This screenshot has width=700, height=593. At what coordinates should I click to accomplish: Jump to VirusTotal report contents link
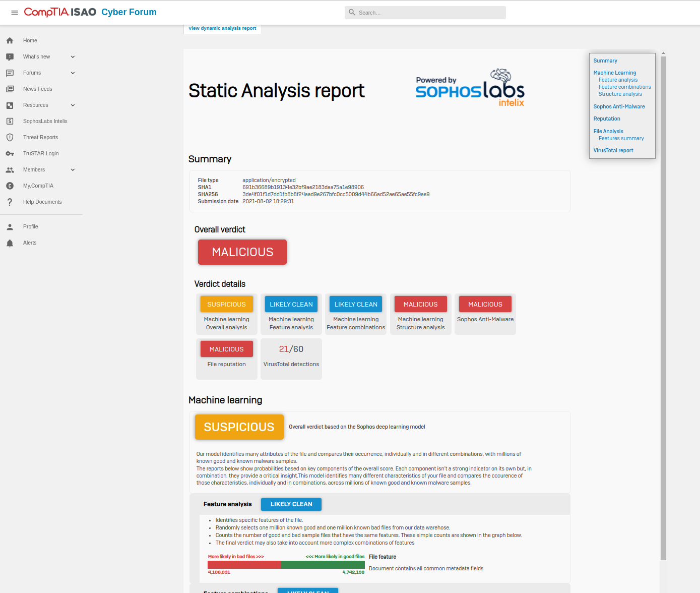click(613, 150)
